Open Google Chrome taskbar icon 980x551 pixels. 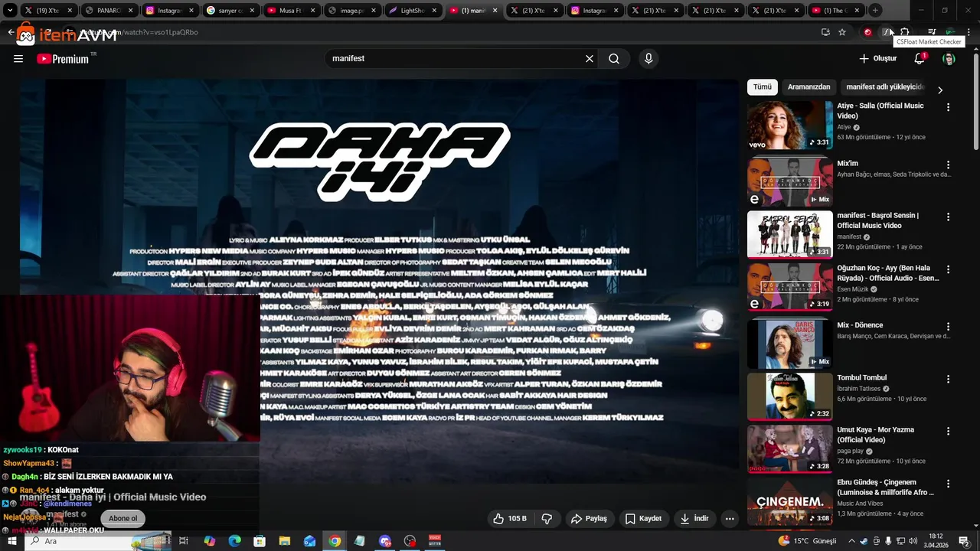coord(335,541)
